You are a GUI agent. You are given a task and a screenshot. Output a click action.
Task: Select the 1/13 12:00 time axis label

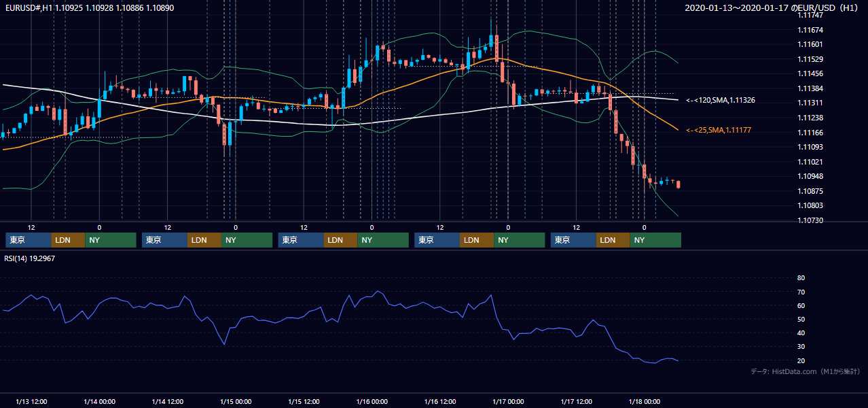click(x=31, y=402)
